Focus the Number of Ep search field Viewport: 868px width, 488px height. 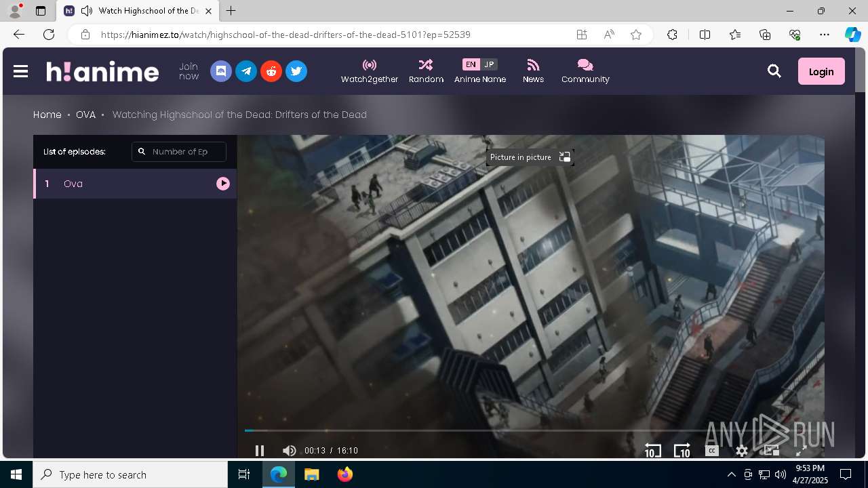179,152
